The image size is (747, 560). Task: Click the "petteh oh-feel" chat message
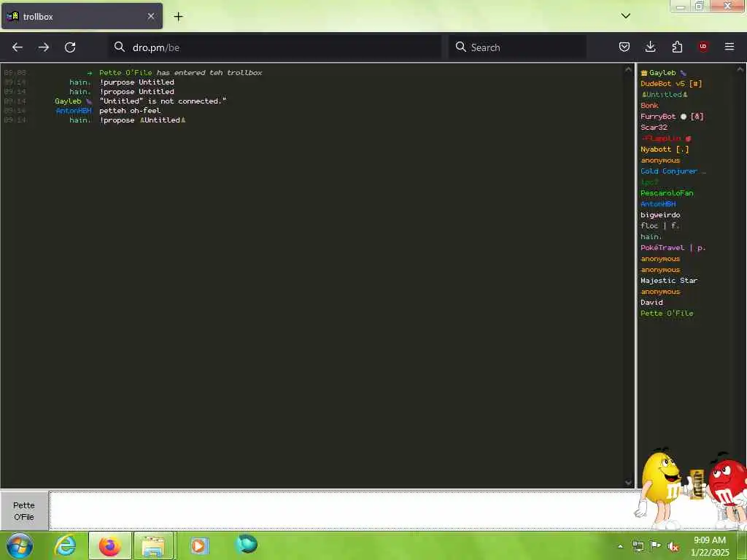[x=130, y=111]
